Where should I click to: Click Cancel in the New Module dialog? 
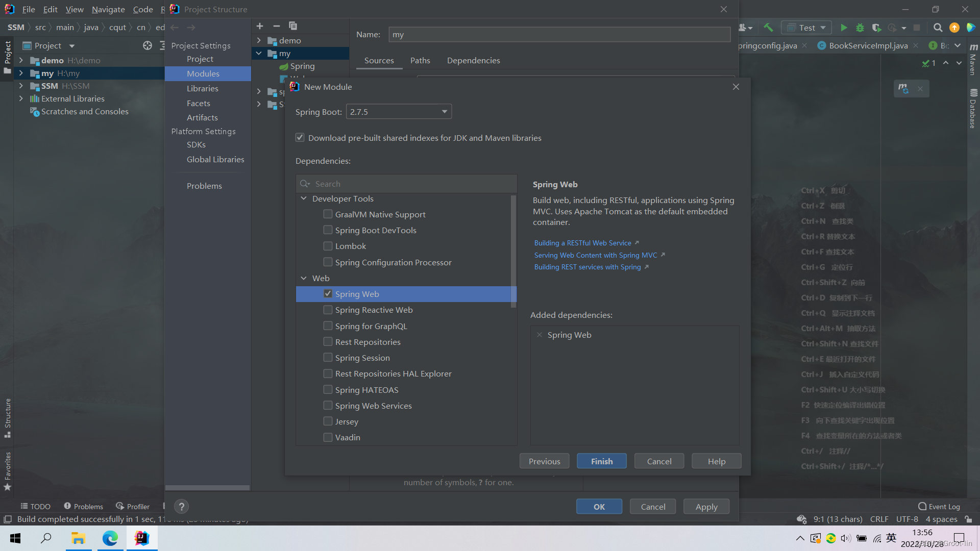tap(659, 461)
